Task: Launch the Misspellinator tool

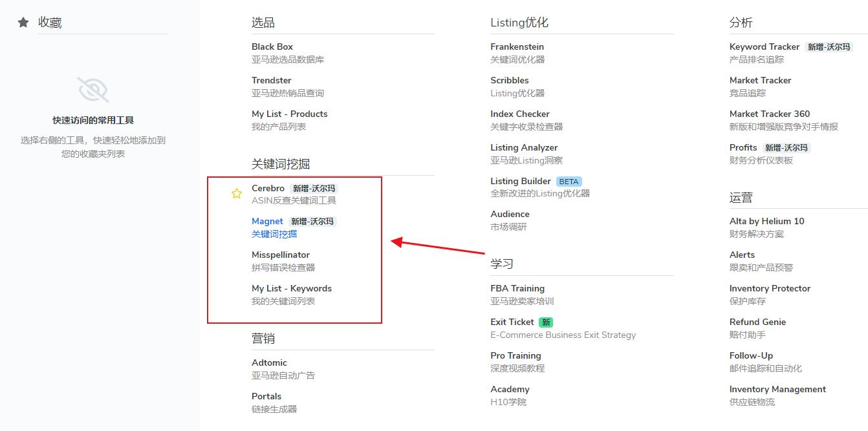Action: [281, 255]
